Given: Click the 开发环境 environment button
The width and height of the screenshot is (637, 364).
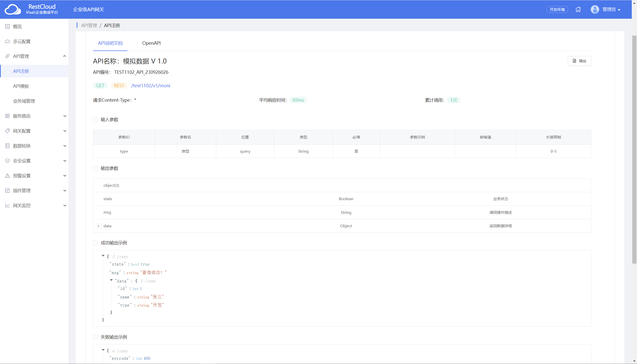Looking at the screenshot, I should (x=557, y=9).
